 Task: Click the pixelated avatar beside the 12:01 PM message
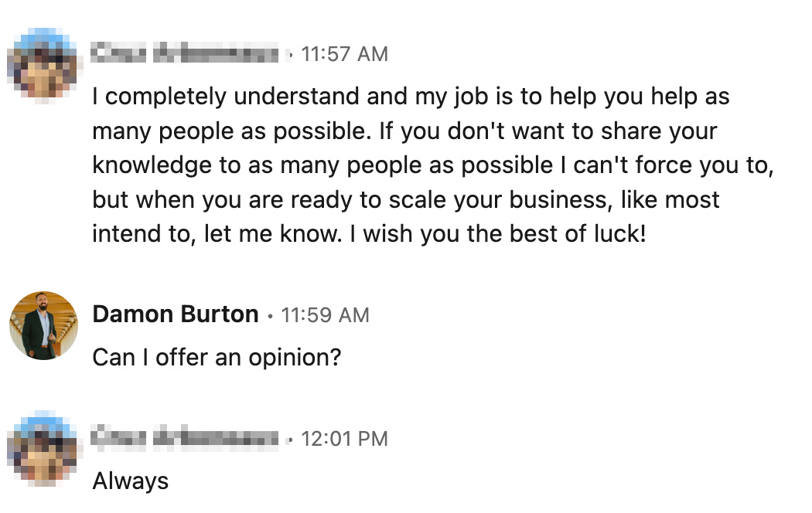point(45,449)
